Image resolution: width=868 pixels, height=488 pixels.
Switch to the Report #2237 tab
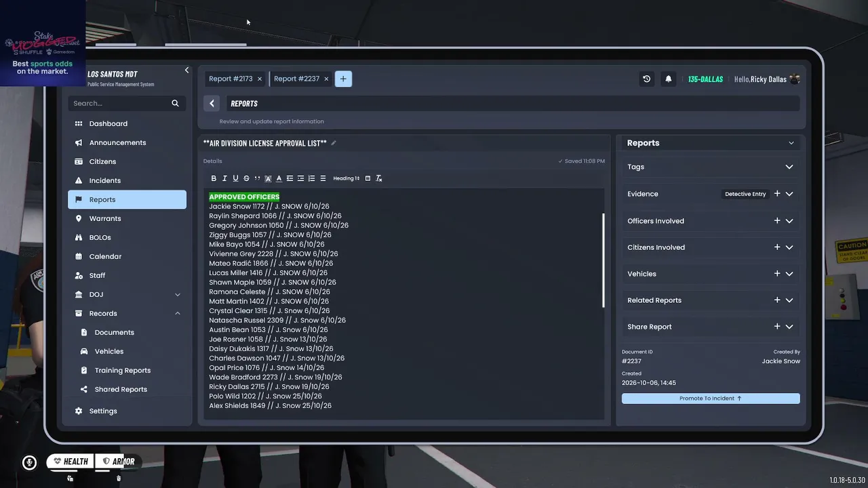pyautogui.click(x=296, y=79)
